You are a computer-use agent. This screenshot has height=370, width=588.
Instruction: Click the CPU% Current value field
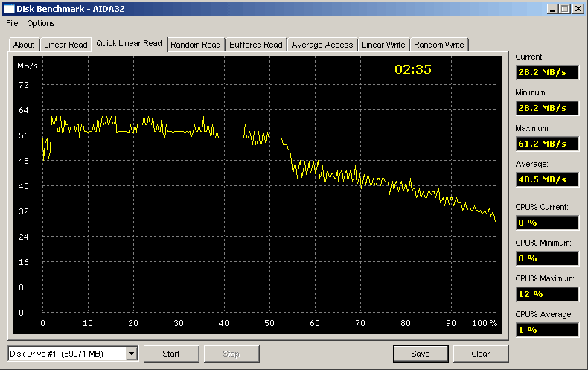click(547, 223)
